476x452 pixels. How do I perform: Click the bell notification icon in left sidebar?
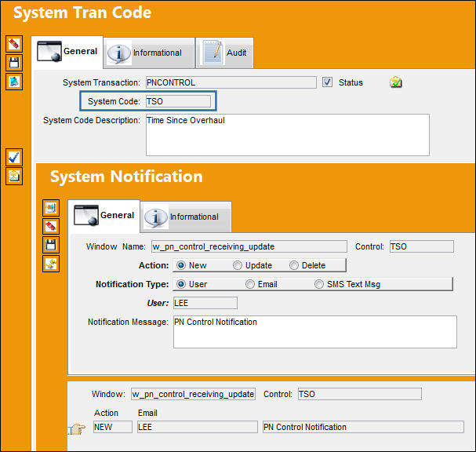coord(14,82)
